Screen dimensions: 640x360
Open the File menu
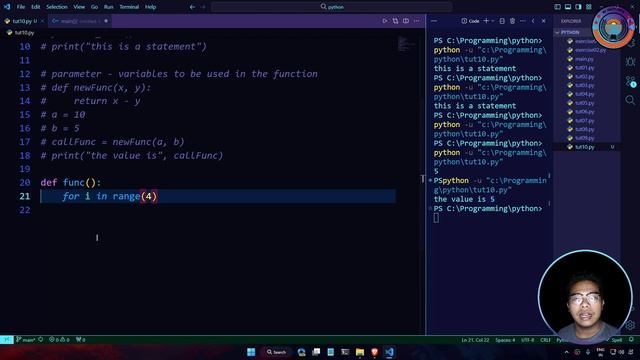coord(21,7)
